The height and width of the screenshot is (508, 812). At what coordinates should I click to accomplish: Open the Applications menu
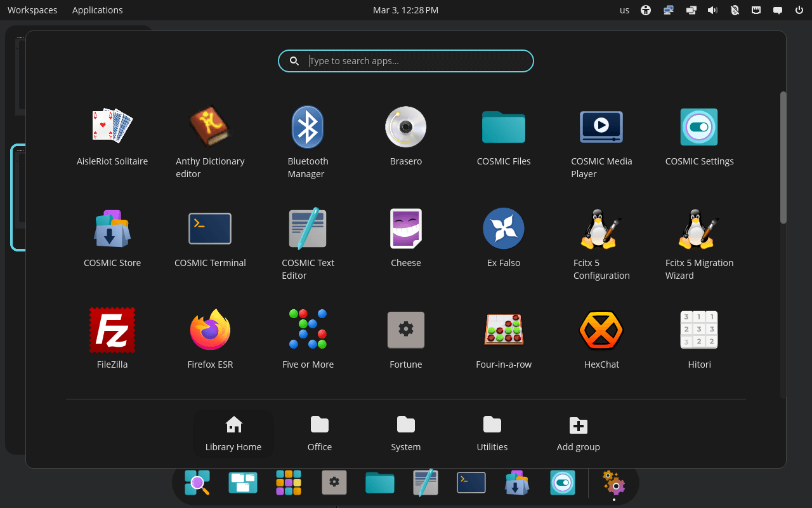[x=97, y=10]
